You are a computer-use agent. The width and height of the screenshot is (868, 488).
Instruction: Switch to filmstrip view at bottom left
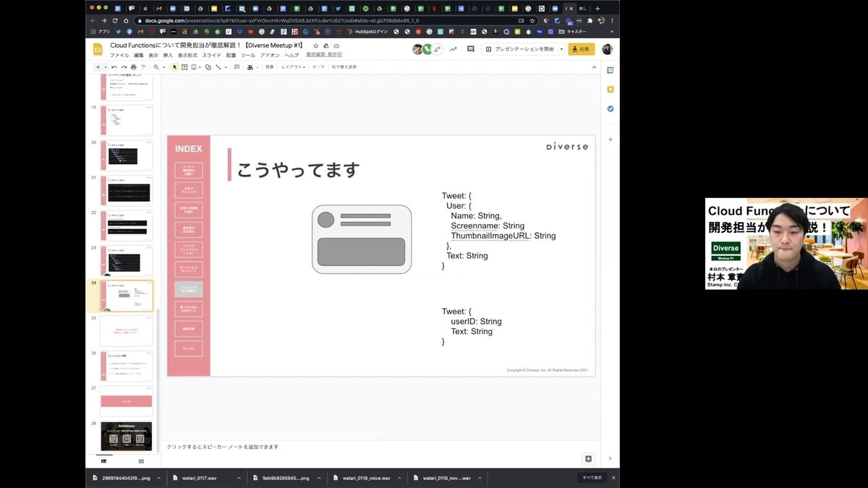point(103,461)
